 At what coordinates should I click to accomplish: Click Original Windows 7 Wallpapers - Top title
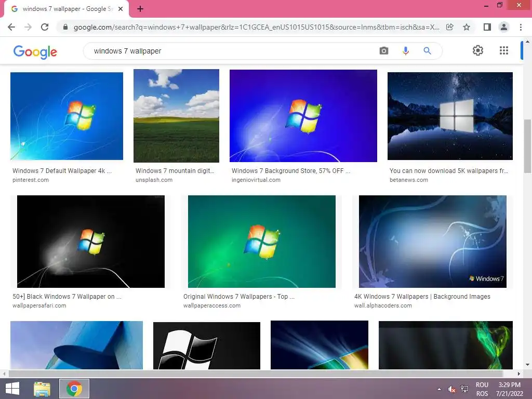click(239, 296)
